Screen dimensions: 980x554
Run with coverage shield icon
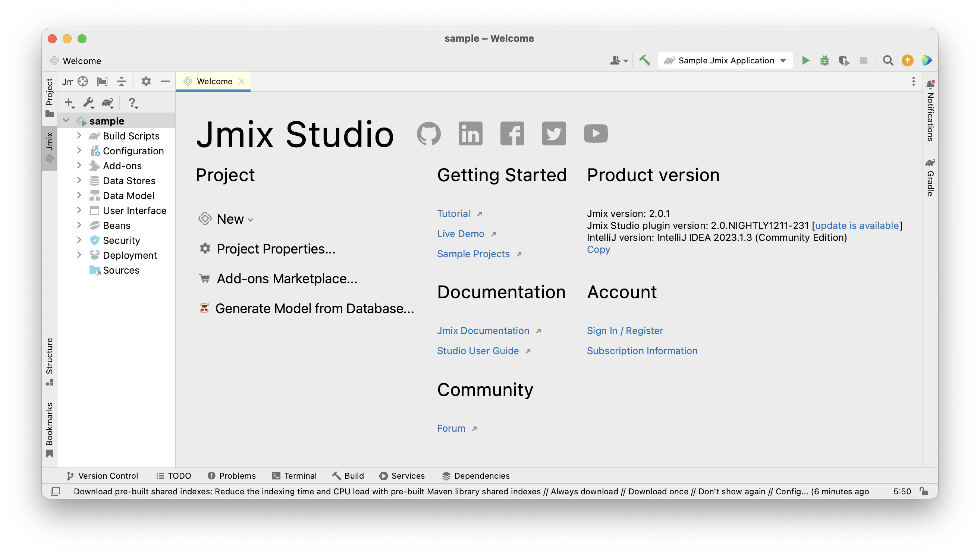[x=844, y=60]
